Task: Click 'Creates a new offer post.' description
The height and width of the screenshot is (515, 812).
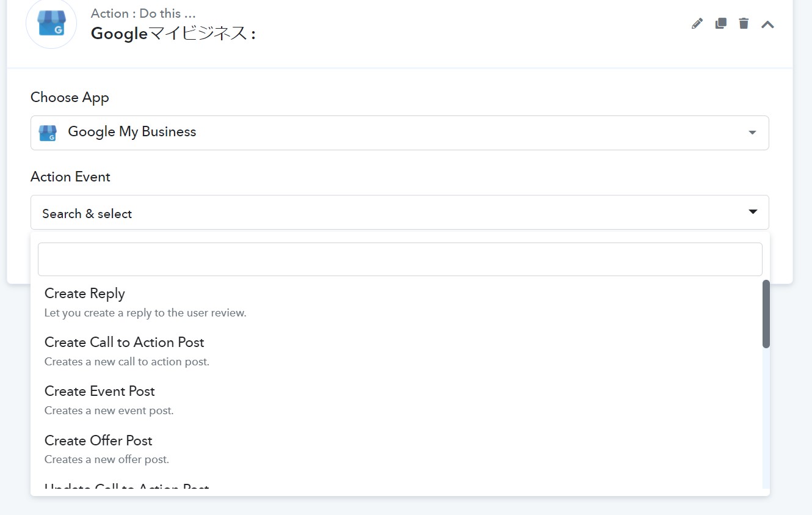Action: pos(107,459)
